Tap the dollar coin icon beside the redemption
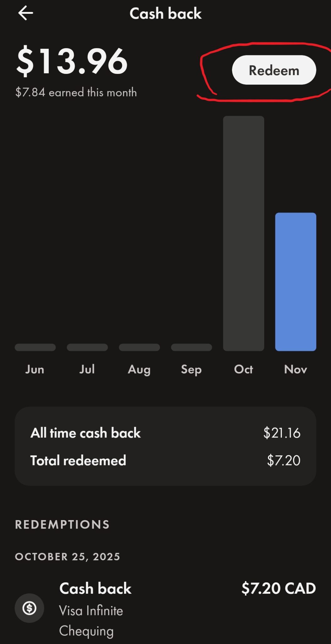Viewport: 331px width, 644px height. click(x=29, y=608)
